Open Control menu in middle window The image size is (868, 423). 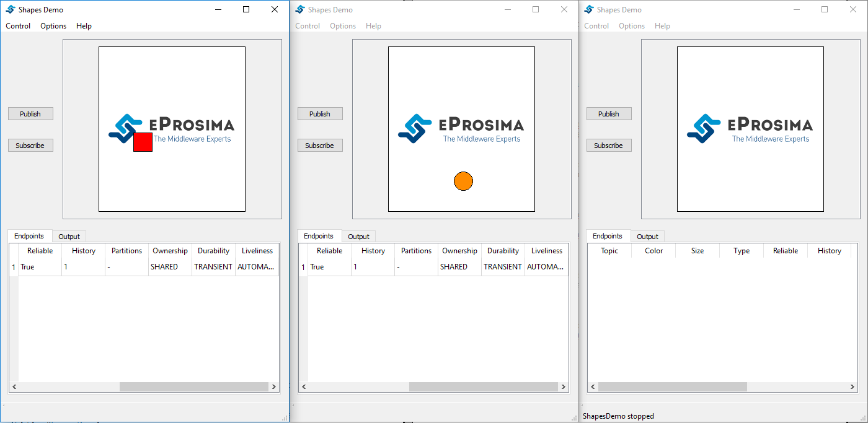308,26
